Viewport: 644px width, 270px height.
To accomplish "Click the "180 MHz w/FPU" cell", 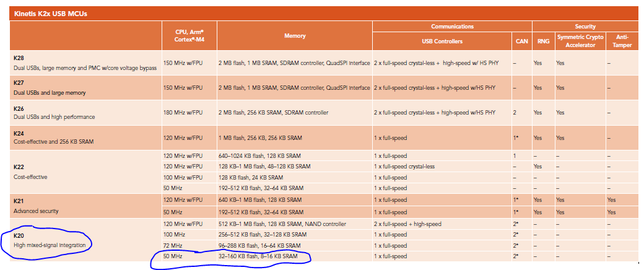I will 183,113.
